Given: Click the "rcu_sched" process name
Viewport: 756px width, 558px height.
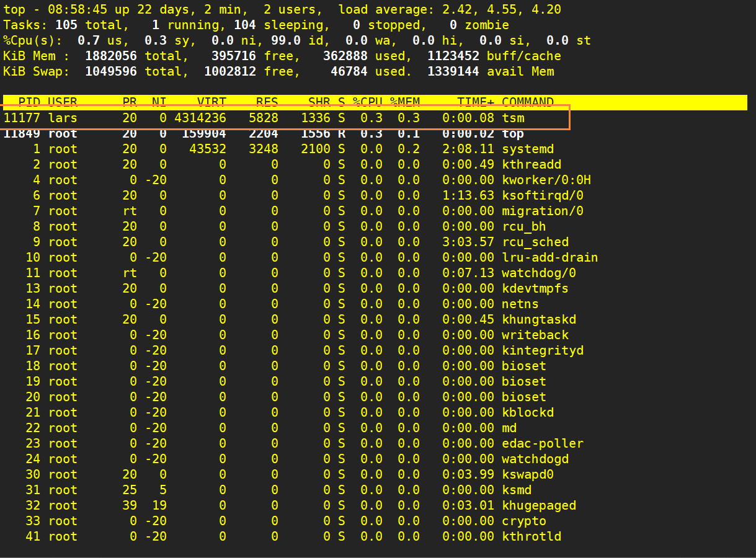Looking at the screenshot, I should coord(535,242).
